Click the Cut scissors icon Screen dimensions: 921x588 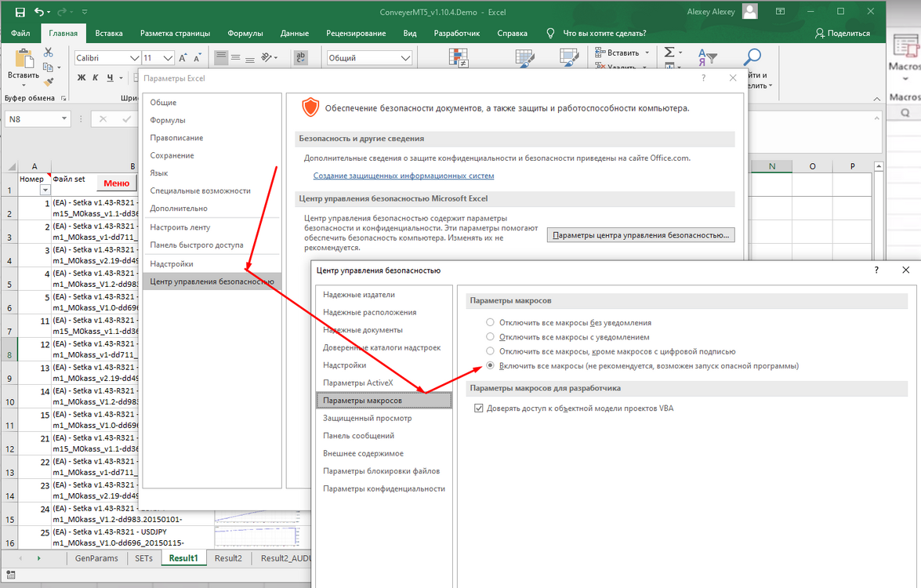[48, 53]
